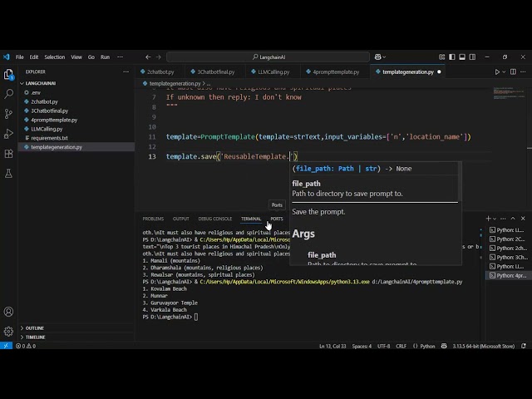Open the Source Control view icon
The image size is (532, 399).
coord(8,114)
